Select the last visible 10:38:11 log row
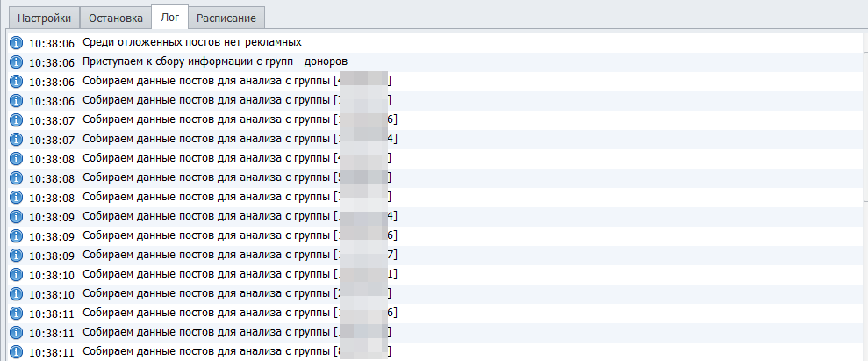The width and height of the screenshot is (868, 361). 206,351
